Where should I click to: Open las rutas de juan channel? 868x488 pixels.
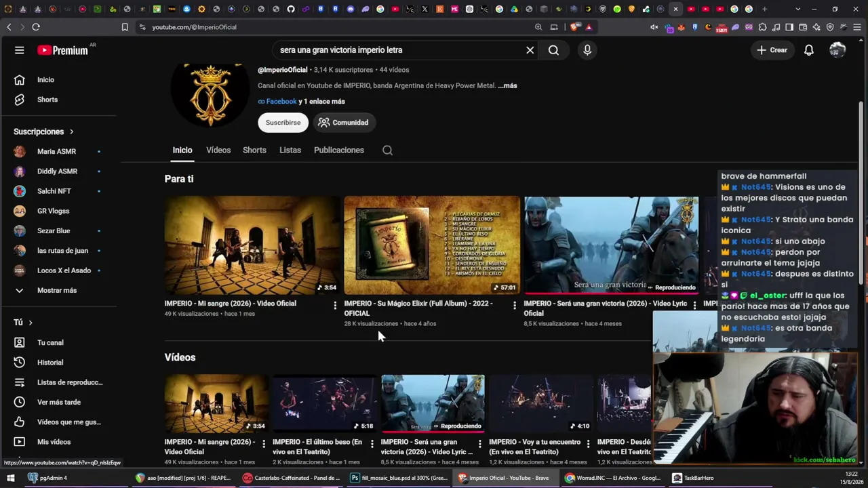61,251
